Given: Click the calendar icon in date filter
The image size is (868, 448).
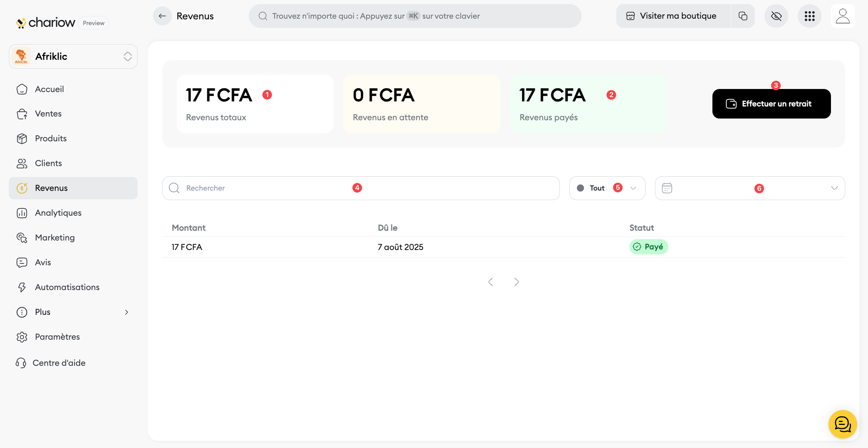Looking at the screenshot, I should tap(667, 188).
